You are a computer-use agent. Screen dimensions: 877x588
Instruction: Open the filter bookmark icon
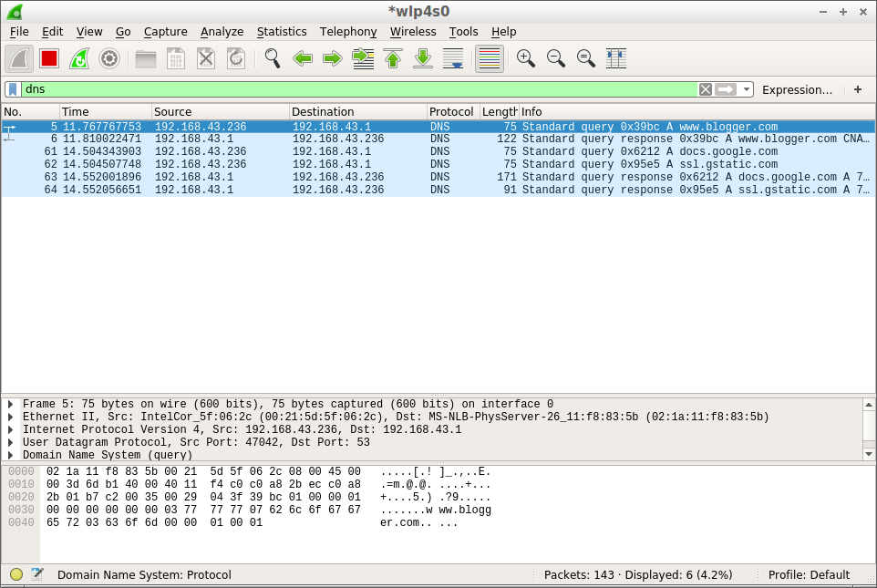coord(13,89)
